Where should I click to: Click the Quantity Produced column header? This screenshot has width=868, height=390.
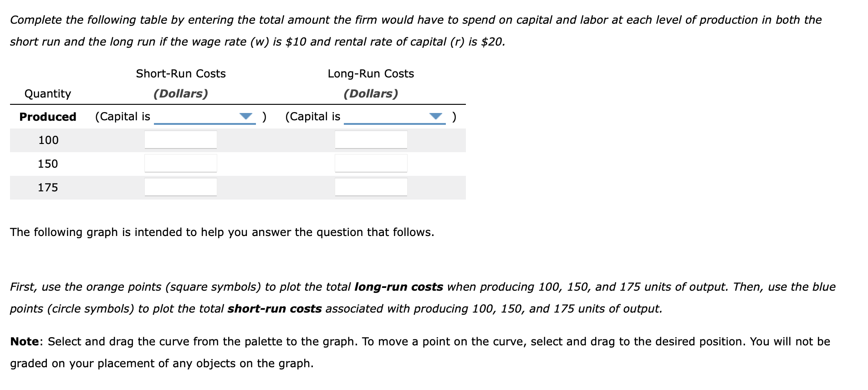coord(48,106)
